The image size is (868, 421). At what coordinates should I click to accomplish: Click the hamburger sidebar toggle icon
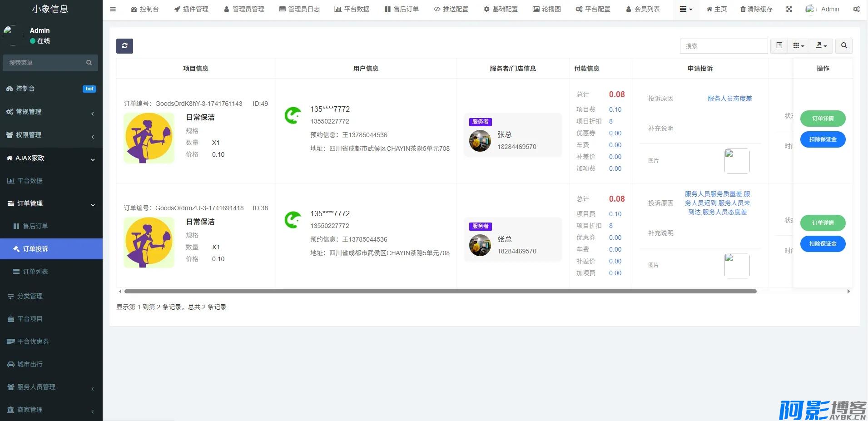[x=113, y=9]
